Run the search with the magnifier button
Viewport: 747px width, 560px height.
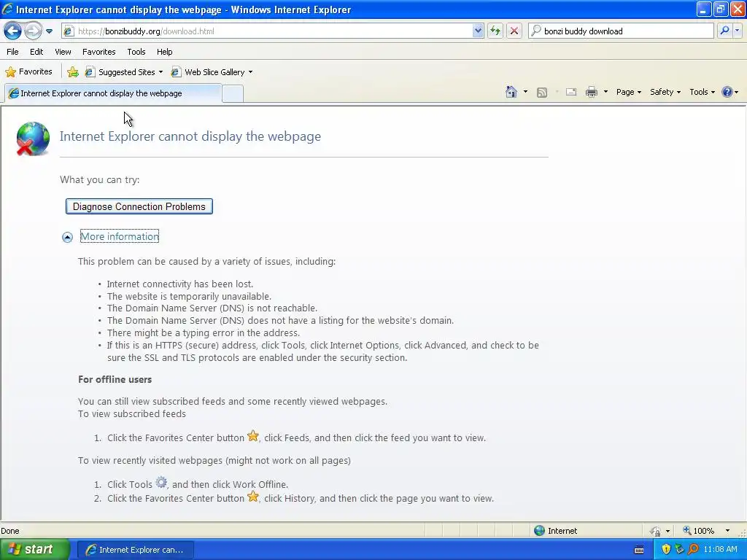point(724,31)
